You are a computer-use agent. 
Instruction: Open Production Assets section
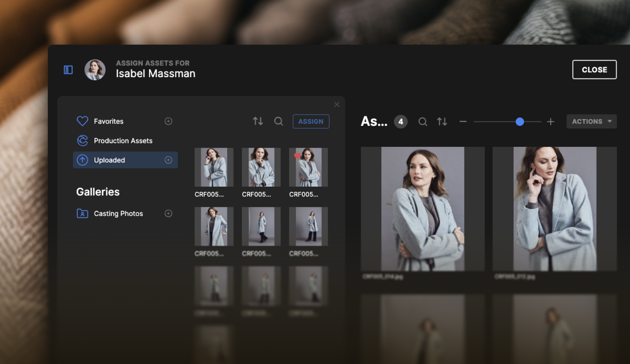tap(123, 141)
